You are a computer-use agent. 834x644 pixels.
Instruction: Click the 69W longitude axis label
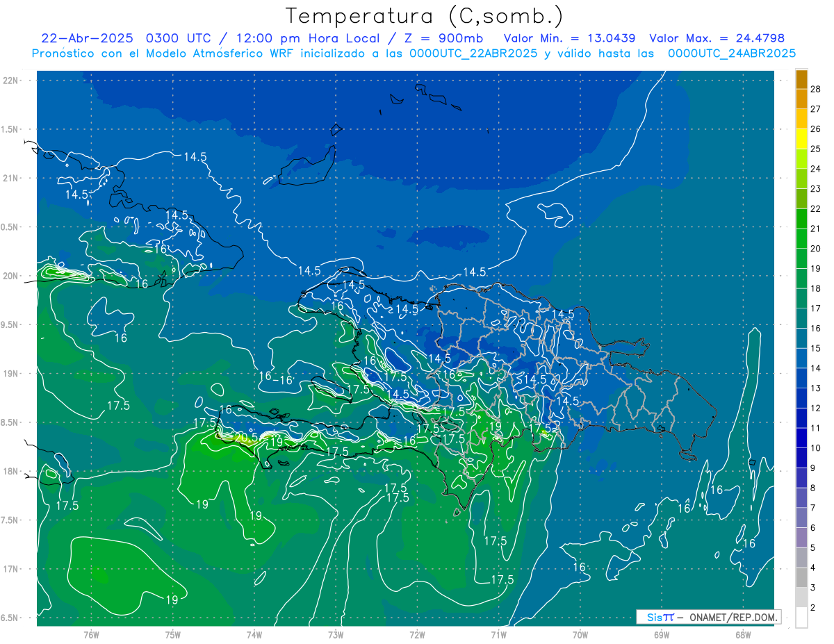pos(662,634)
